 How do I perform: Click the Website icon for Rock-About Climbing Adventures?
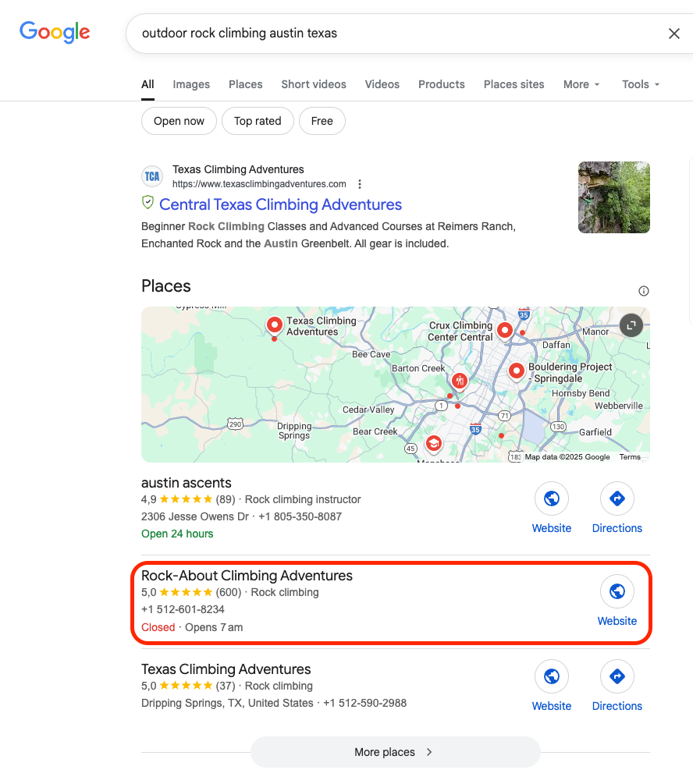[x=617, y=591]
